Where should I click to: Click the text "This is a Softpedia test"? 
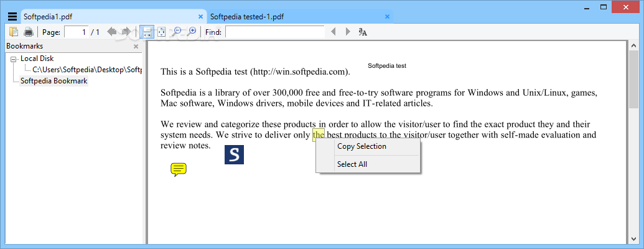point(204,72)
